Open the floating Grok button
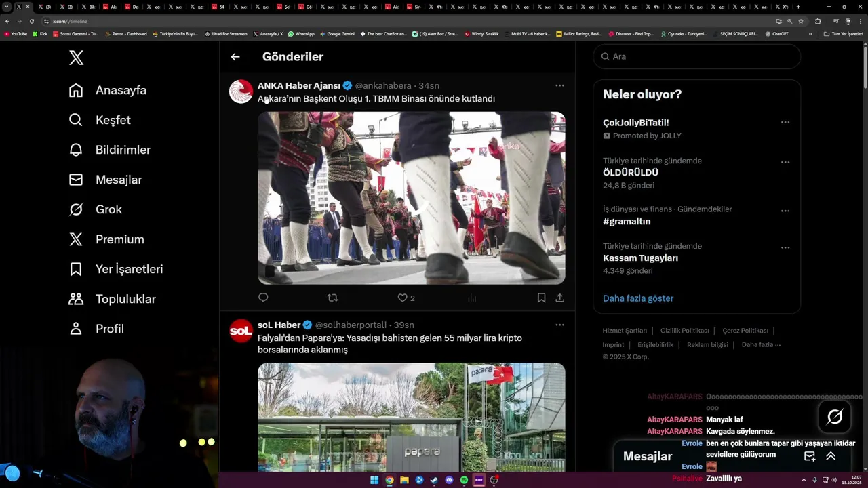Screen dimensions: 868x488 point(835,417)
